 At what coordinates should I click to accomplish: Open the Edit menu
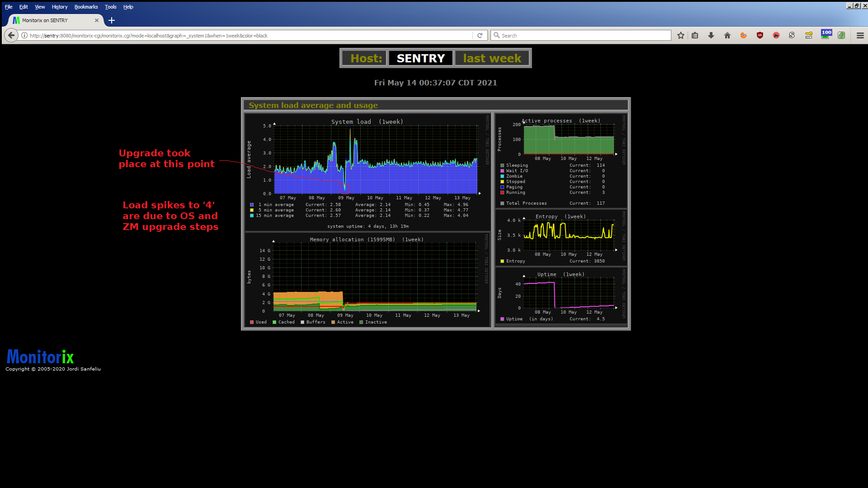coord(24,7)
